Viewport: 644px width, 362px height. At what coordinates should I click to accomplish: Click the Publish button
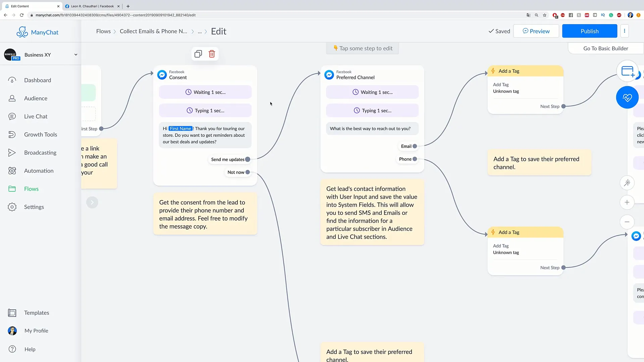pyautogui.click(x=589, y=31)
